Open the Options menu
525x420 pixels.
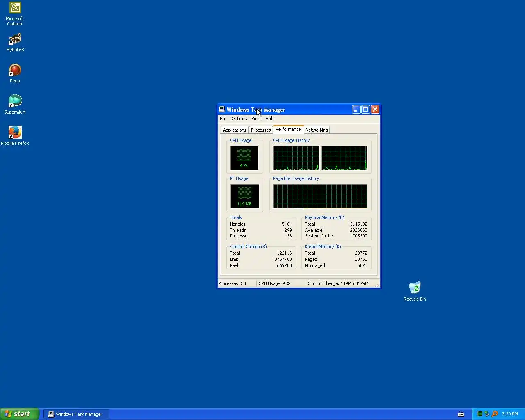(239, 119)
